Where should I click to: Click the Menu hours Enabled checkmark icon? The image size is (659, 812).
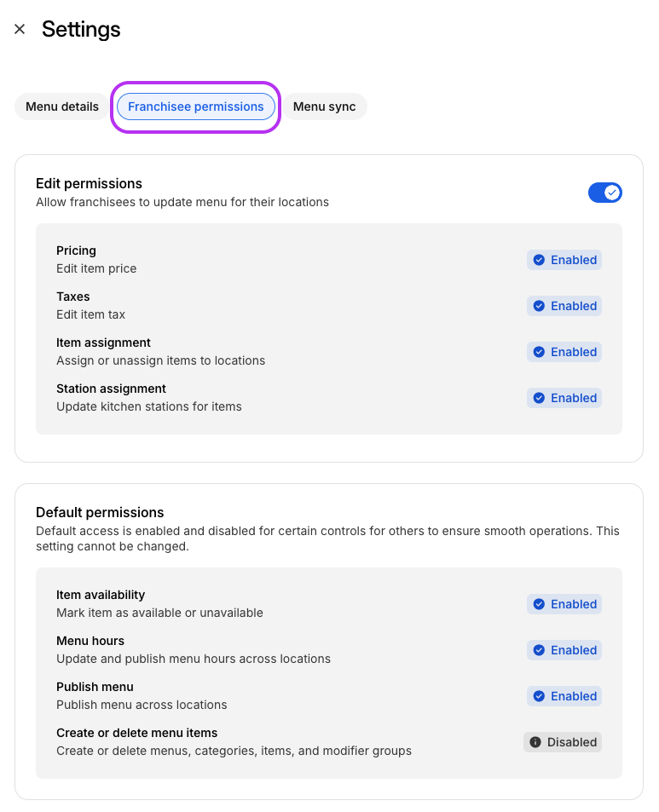[x=539, y=650]
